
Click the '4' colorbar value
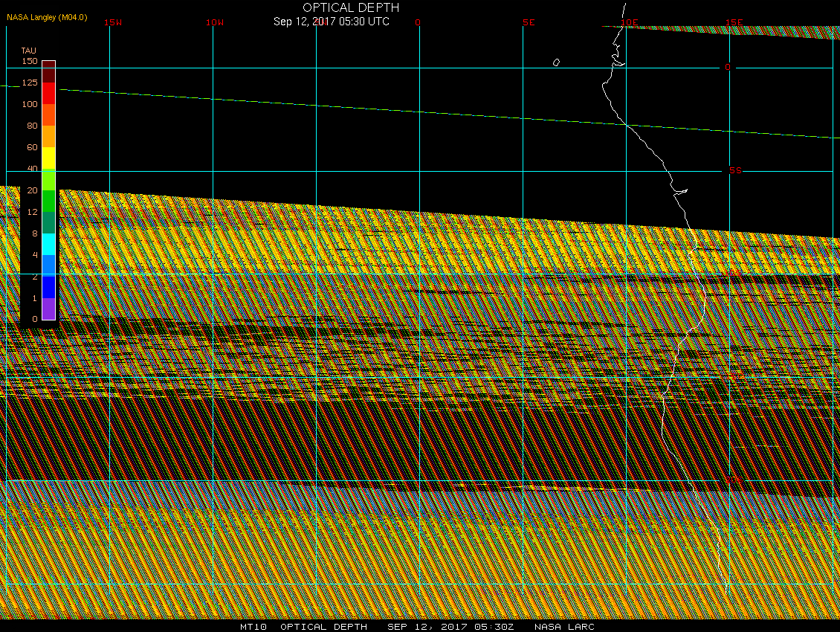(35, 254)
